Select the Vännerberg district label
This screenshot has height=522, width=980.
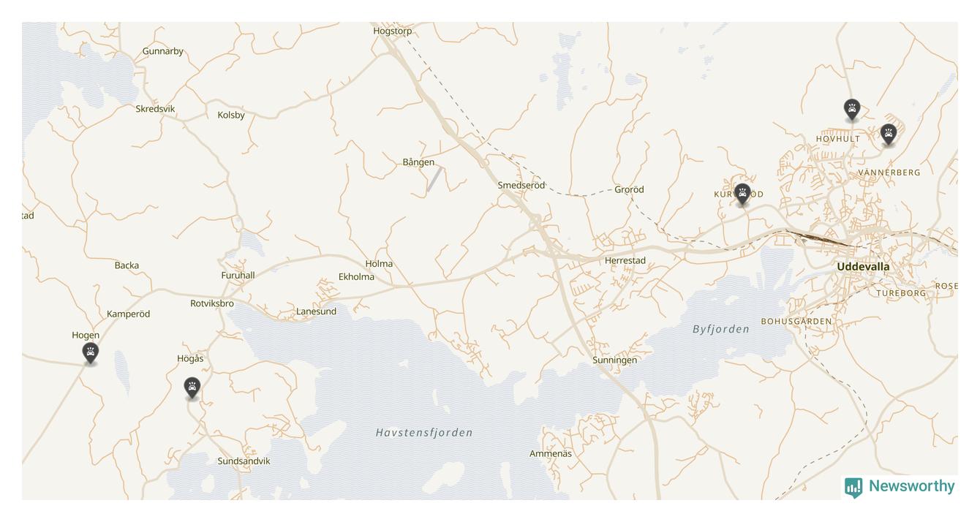(889, 173)
